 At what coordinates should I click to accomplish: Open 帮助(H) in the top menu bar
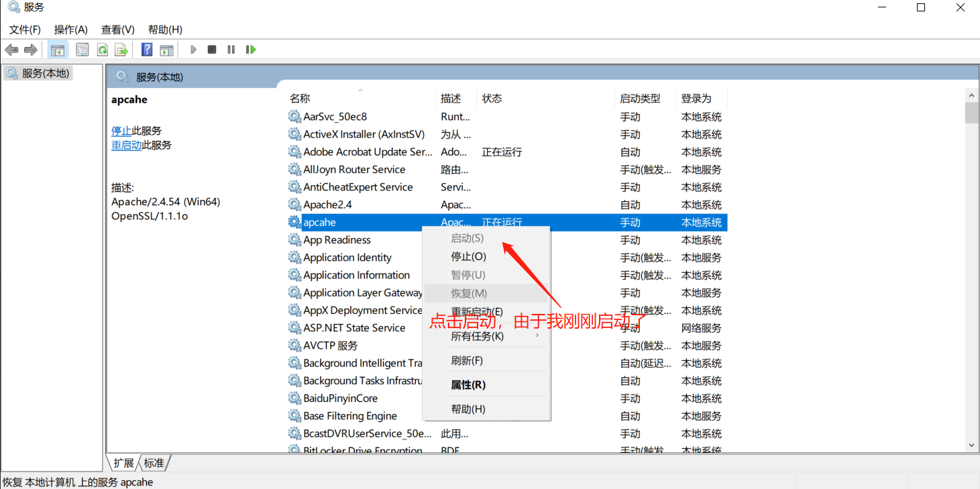click(x=165, y=30)
